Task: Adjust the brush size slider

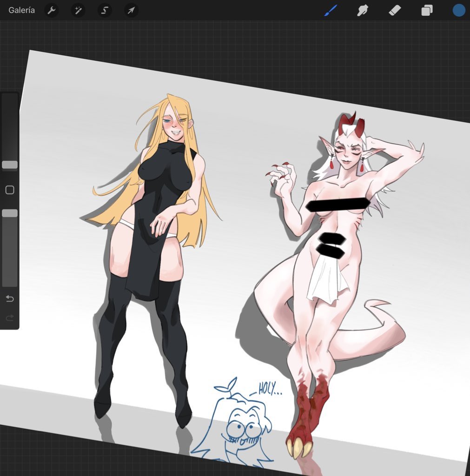Action: click(x=9, y=164)
